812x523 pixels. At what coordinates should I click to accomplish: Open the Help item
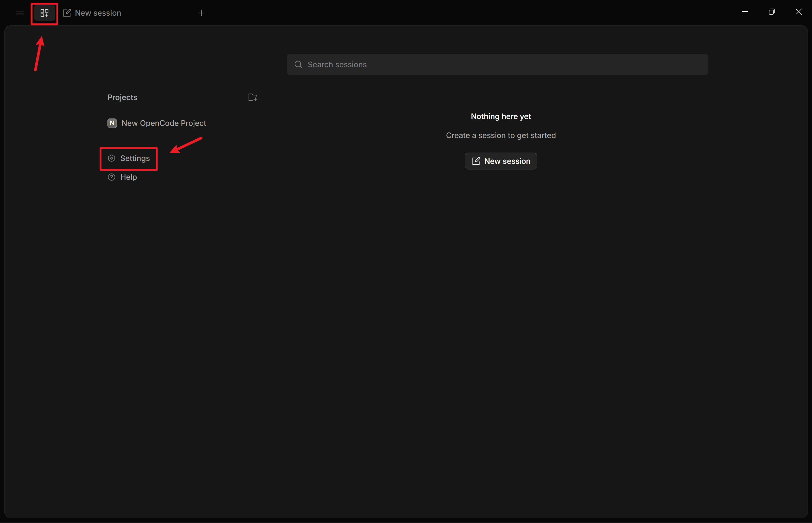coord(122,177)
